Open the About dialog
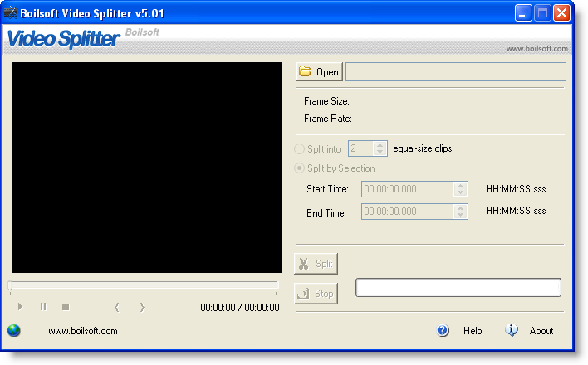 541,331
